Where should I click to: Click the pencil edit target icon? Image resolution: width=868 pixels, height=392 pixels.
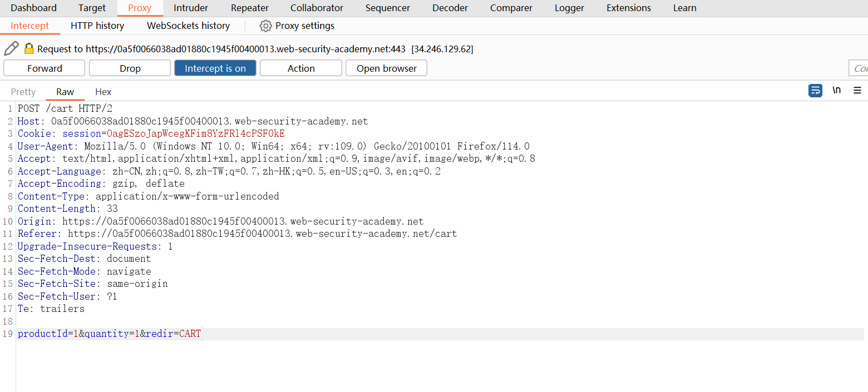point(11,49)
